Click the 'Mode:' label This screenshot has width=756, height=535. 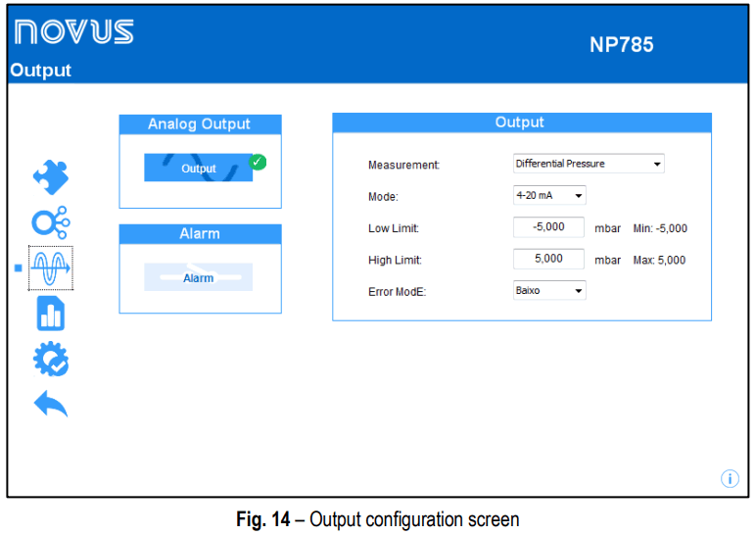click(x=383, y=197)
